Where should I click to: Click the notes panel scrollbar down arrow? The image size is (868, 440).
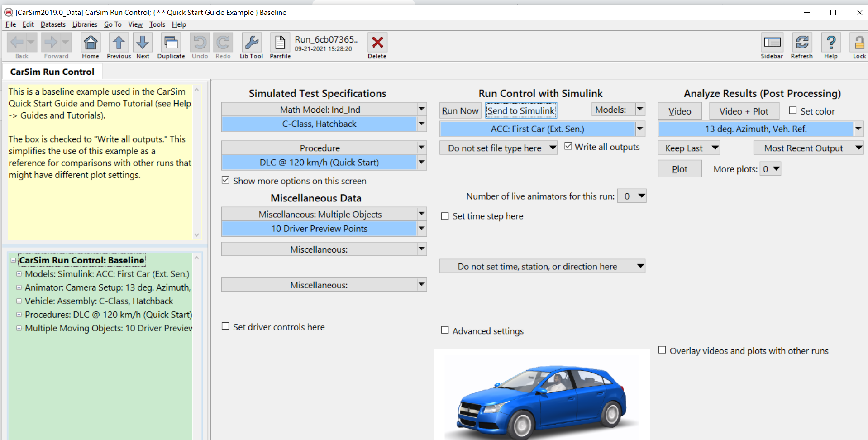pos(196,235)
